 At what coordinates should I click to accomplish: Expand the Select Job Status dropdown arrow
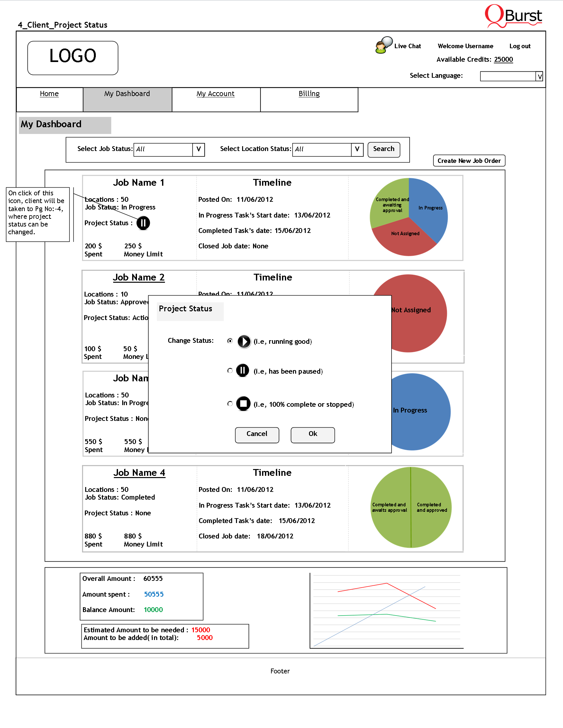tap(198, 150)
